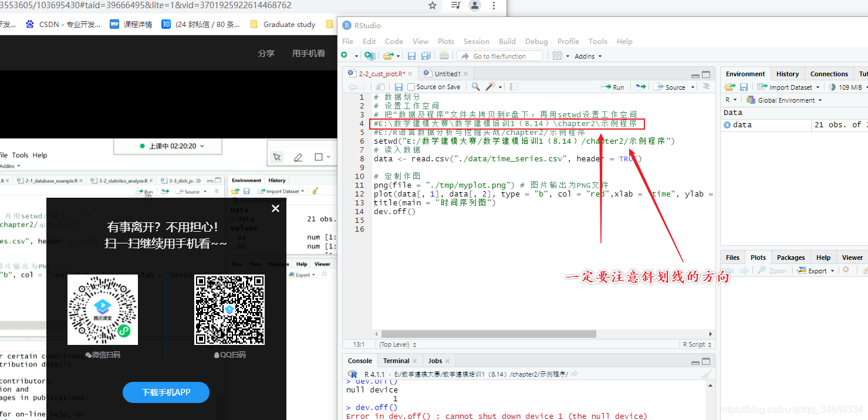Click the New File icon in RStudio toolbar
868x420 pixels.
click(x=345, y=56)
